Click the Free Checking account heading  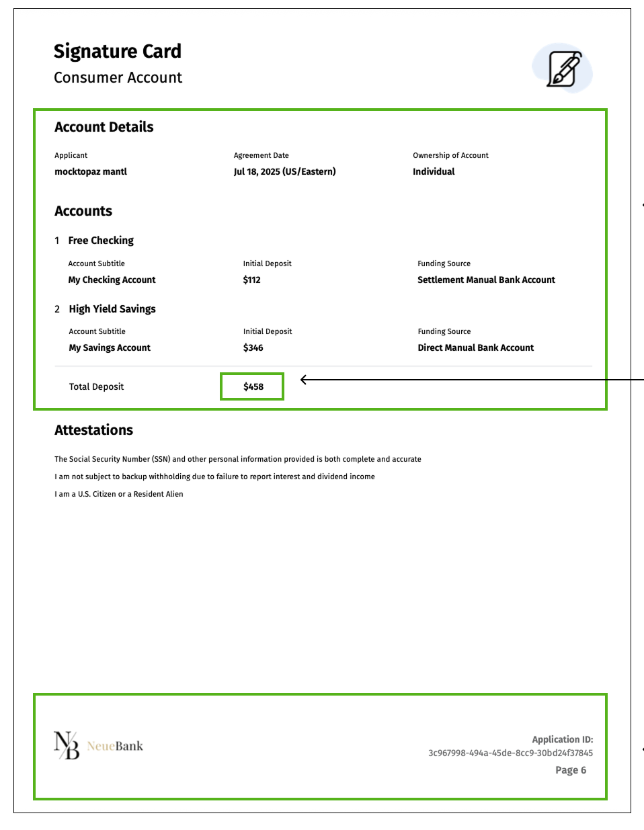coord(101,241)
